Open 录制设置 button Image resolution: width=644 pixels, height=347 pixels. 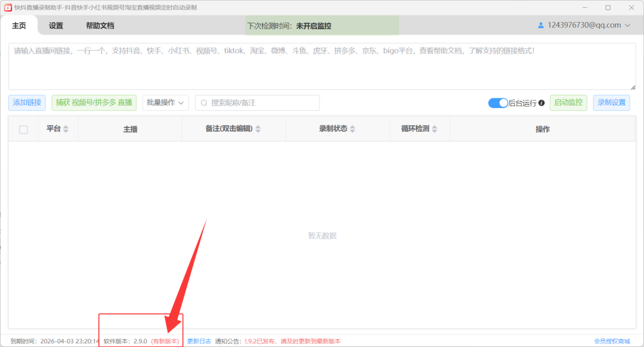[612, 103]
